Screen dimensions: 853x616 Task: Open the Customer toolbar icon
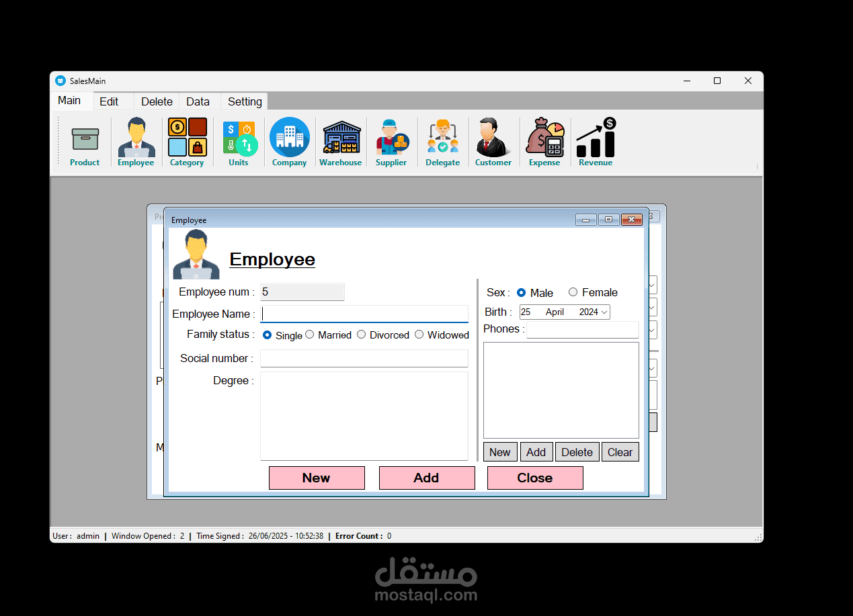pyautogui.click(x=493, y=142)
